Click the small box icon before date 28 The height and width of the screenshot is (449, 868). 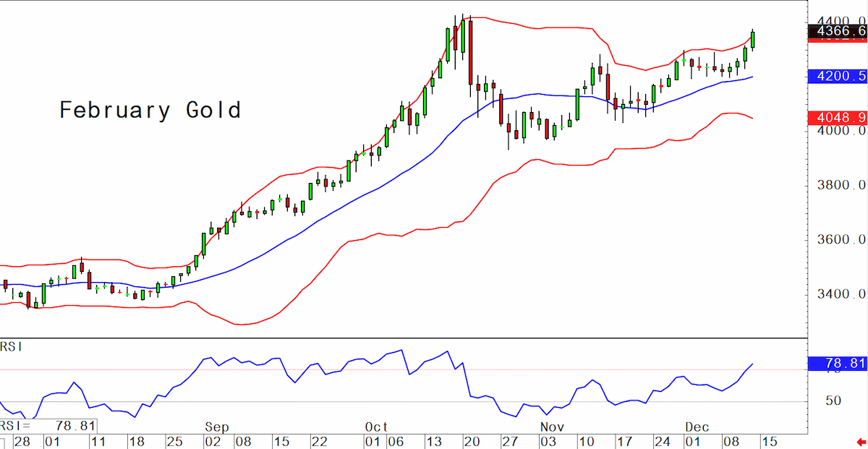click(2, 442)
